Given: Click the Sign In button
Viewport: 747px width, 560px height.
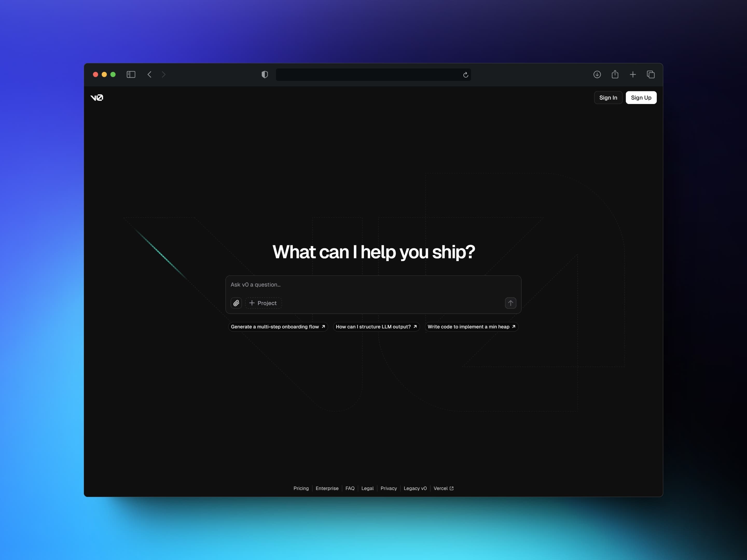Looking at the screenshot, I should pos(608,97).
